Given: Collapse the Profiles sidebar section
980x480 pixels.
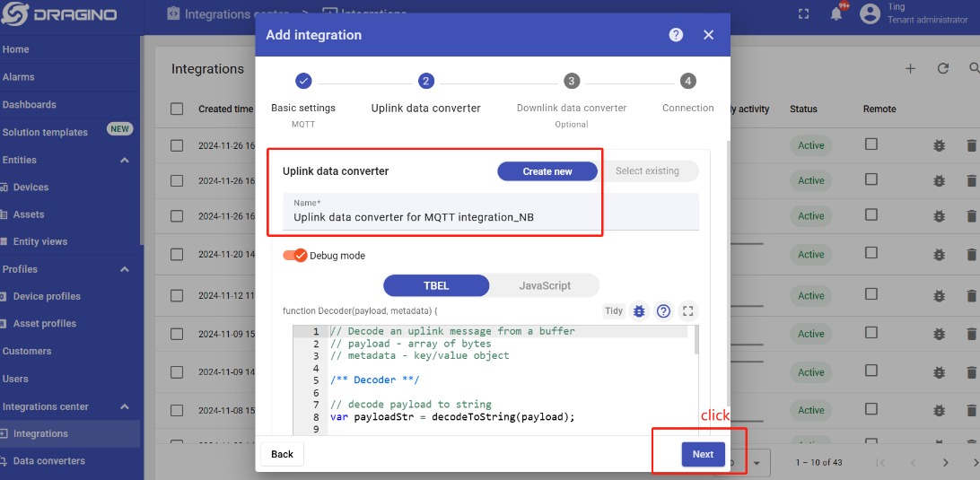Looking at the screenshot, I should 125,269.
